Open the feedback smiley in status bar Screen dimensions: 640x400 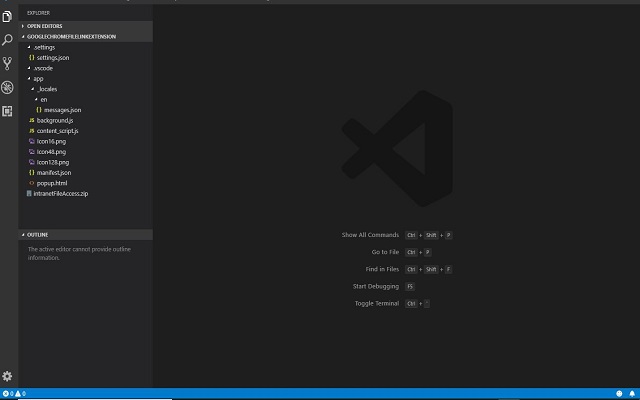619,393
